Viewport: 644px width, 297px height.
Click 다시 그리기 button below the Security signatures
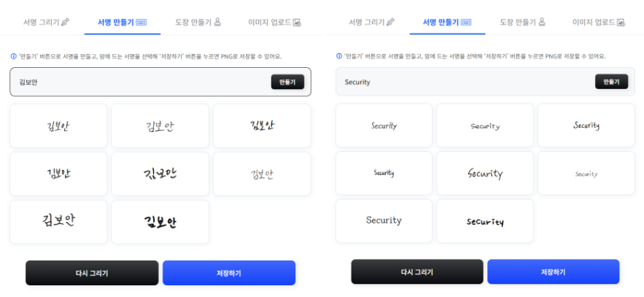(416, 272)
